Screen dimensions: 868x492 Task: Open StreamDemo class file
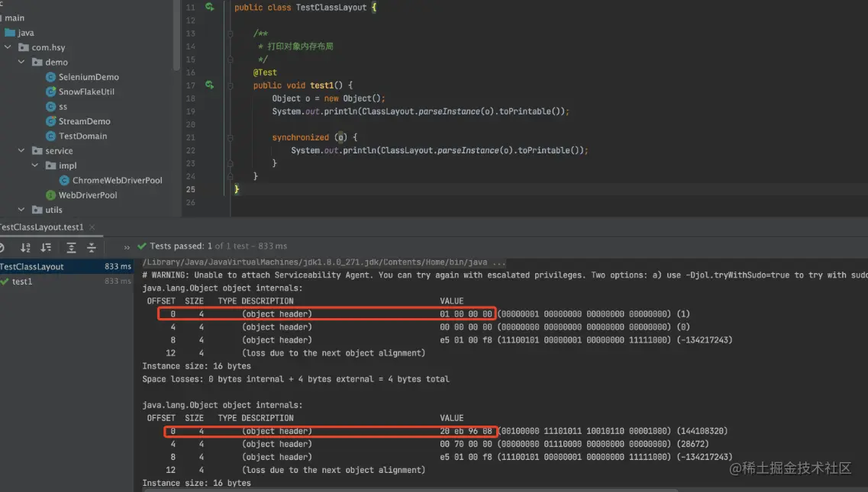pyautogui.click(x=84, y=121)
